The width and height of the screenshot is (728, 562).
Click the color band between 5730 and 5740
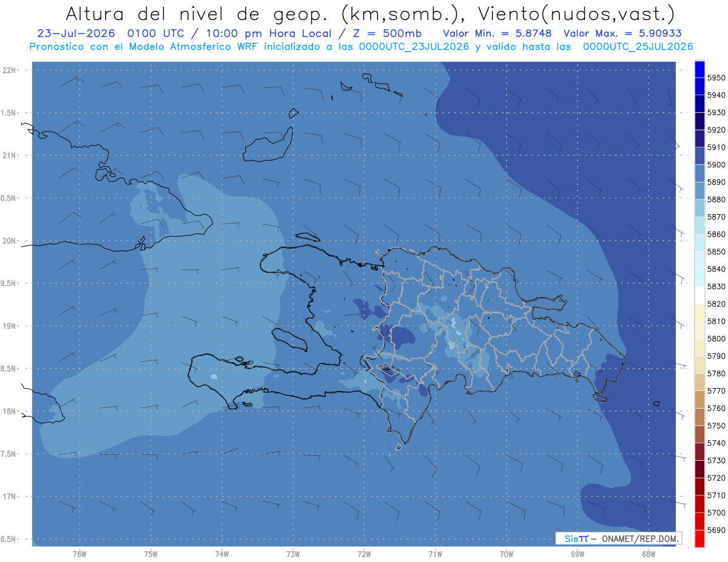click(x=699, y=451)
